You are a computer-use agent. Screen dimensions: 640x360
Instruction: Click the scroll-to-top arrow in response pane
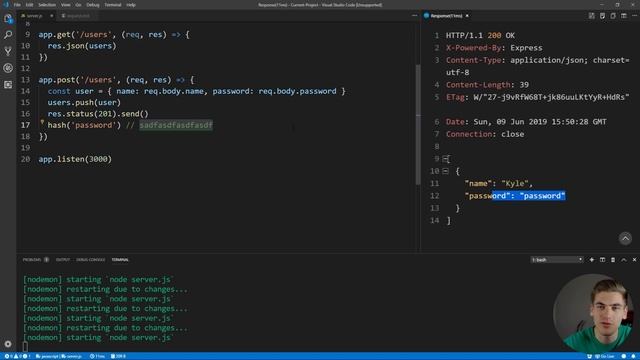[625, 238]
